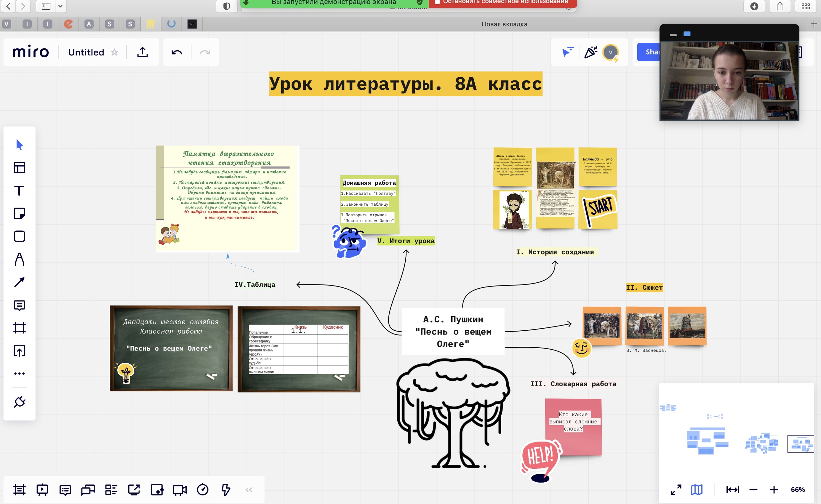821x504 pixels.
Task: Click the Share button
Action: click(x=649, y=52)
